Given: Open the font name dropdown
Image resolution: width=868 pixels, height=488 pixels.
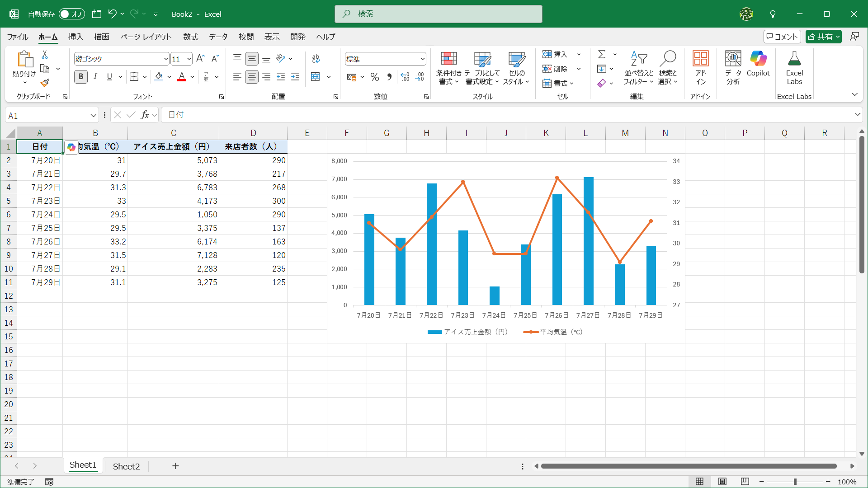Looking at the screenshot, I should click(x=165, y=59).
